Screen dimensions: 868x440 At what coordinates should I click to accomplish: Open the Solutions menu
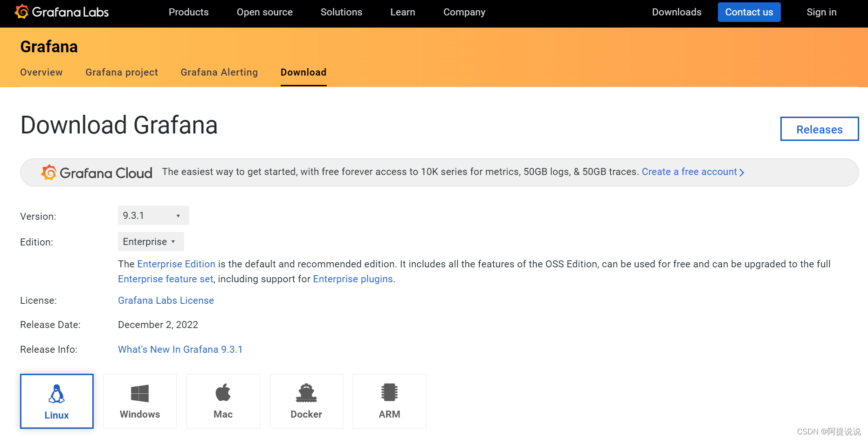point(341,12)
